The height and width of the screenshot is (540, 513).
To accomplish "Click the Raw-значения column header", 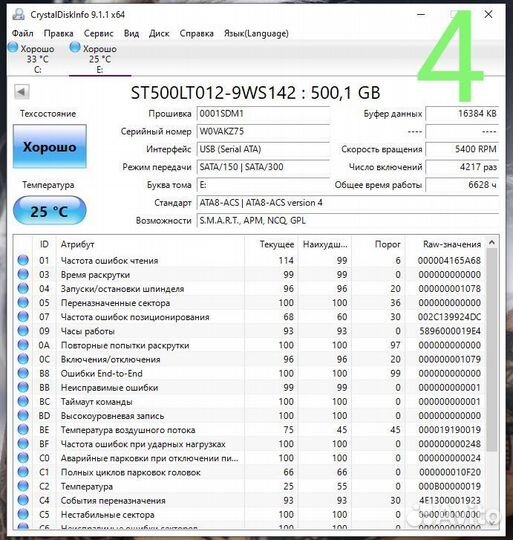I will pyautogui.click(x=446, y=244).
